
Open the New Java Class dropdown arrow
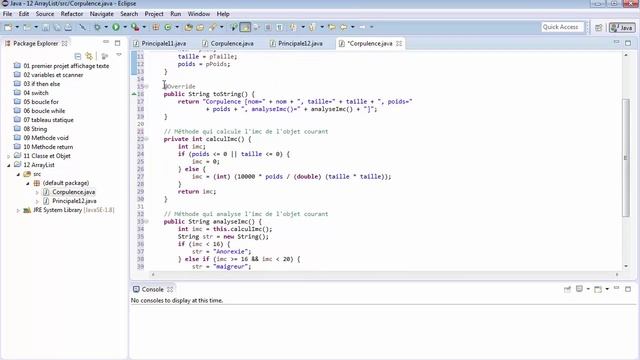click(x=177, y=27)
